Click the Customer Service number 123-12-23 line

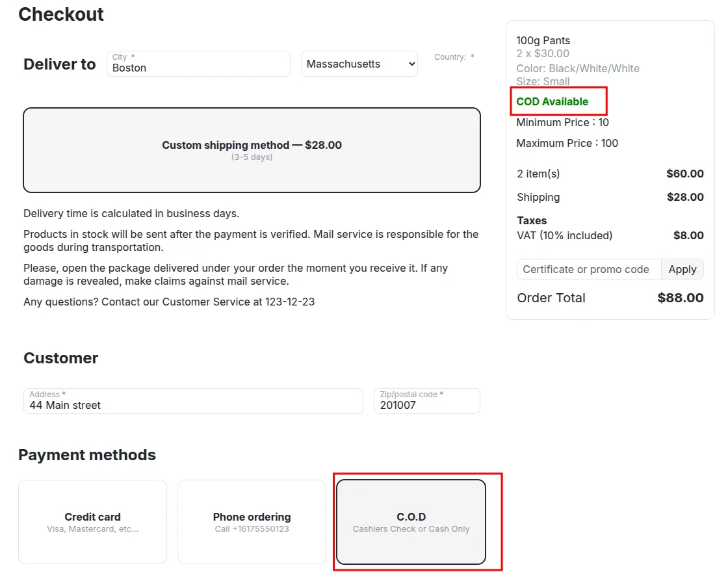tap(169, 302)
